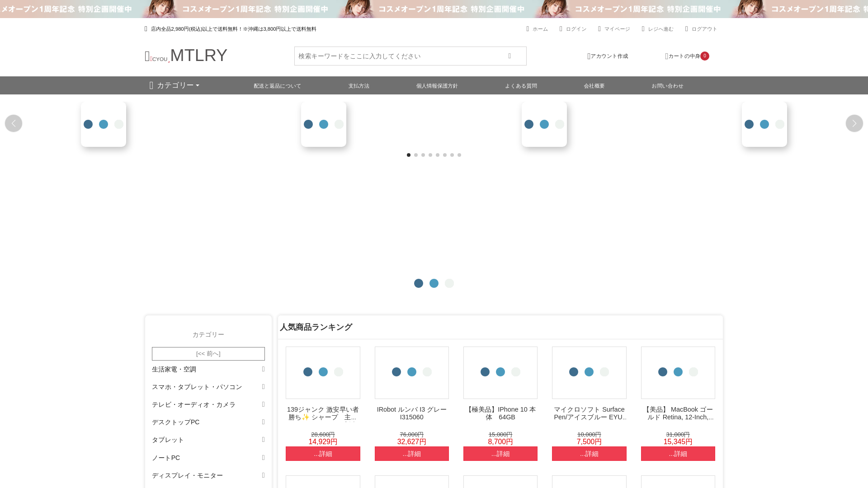868x488 pixels.
Task: Click the ログイン link
Action: (576, 29)
